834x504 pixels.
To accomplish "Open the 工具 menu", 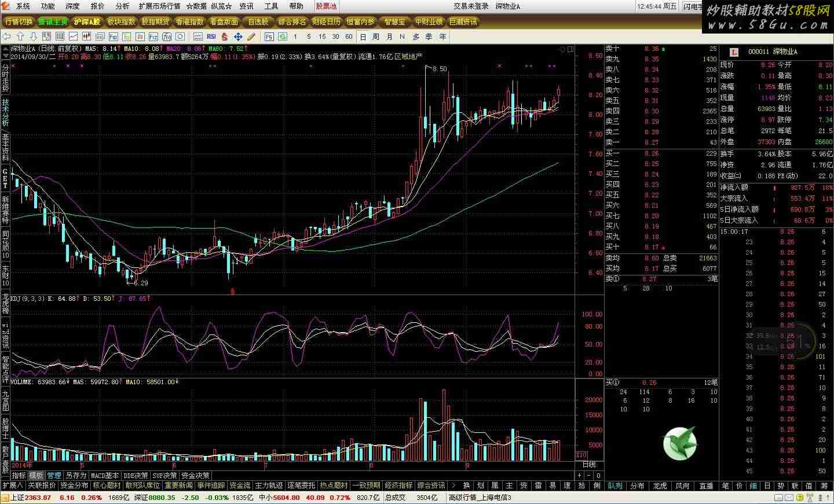I will [x=271, y=6].
